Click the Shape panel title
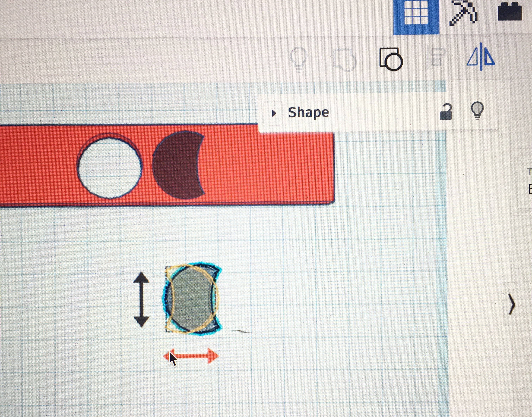 [x=308, y=113]
